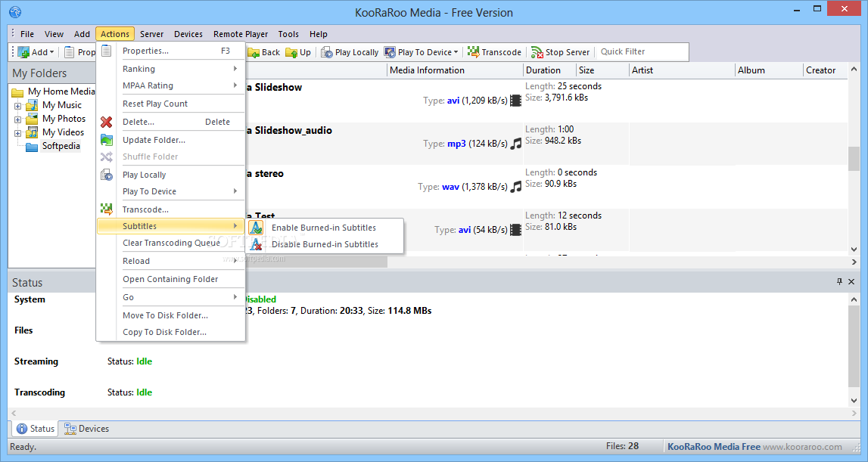868x462 pixels.
Task: Click the avi type link for Slideshow
Action: tap(453, 101)
